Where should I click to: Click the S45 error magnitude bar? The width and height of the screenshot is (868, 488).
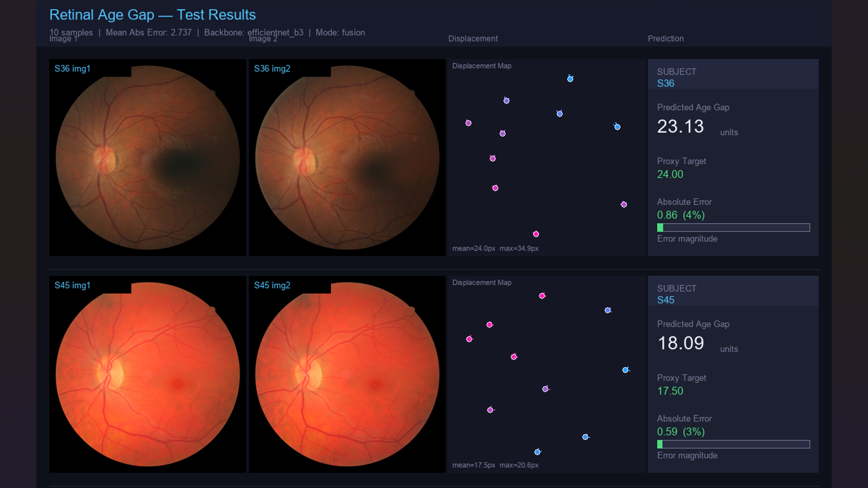[x=733, y=444]
